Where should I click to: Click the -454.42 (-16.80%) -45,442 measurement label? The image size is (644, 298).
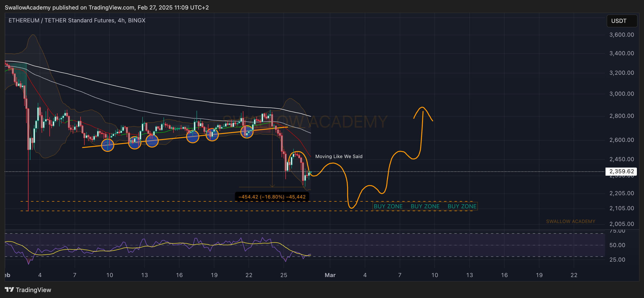pos(272,197)
